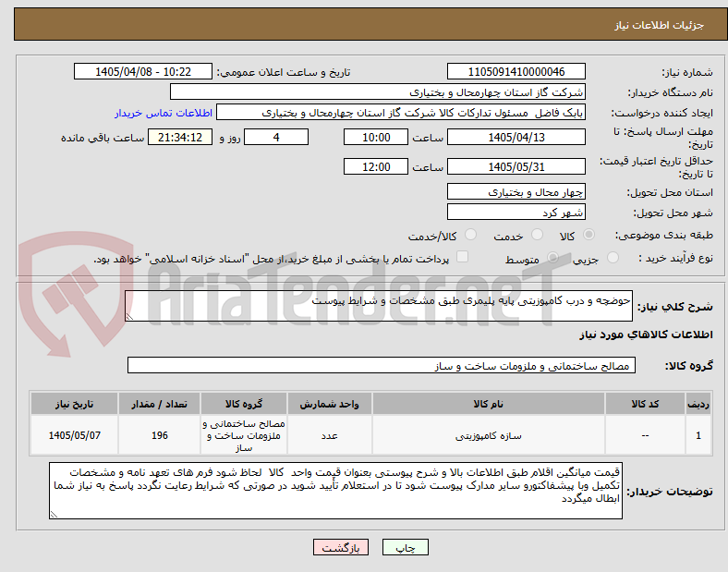This screenshot has height=572, width=728.
Task: Select the جزیی purchase type radio
Action: pyautogui.click(x=613, y=258)
